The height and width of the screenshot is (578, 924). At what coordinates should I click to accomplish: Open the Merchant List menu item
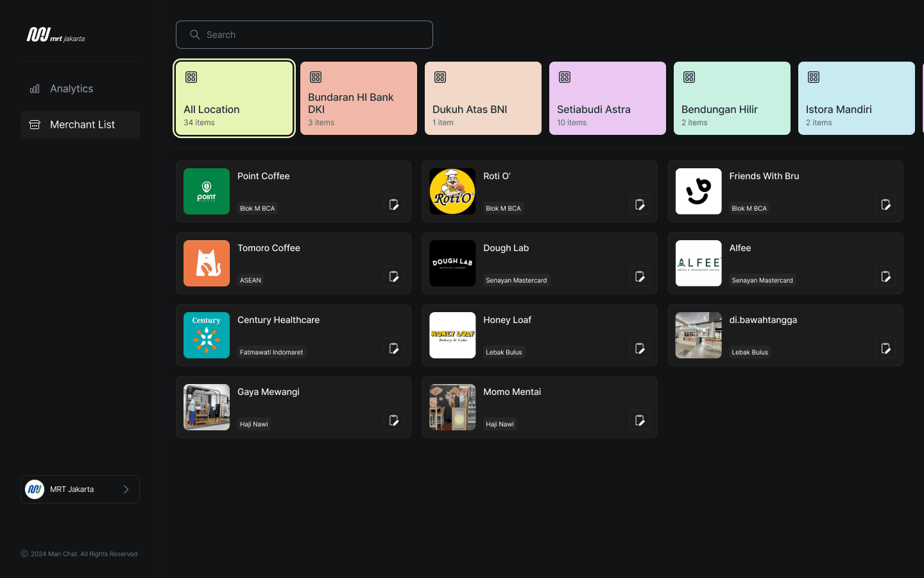pos(80,125)
